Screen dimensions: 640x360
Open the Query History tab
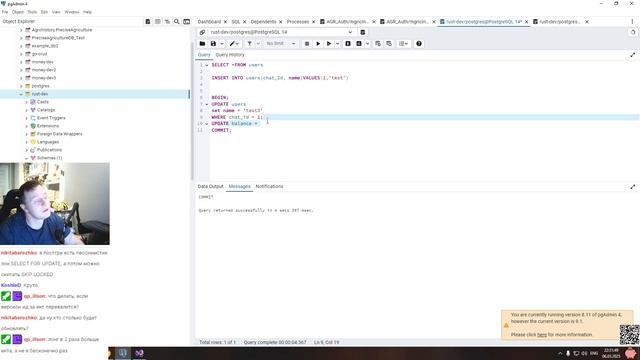pos(230,55)
